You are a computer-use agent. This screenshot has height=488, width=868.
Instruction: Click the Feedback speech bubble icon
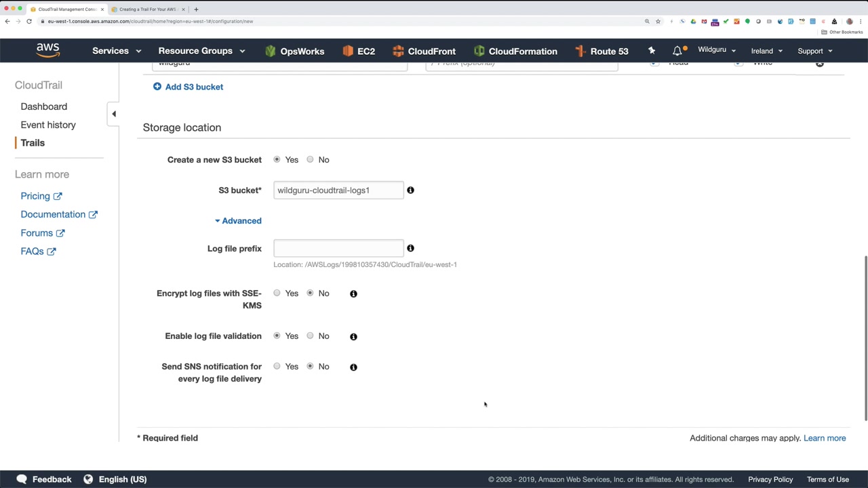click(22, 479)
